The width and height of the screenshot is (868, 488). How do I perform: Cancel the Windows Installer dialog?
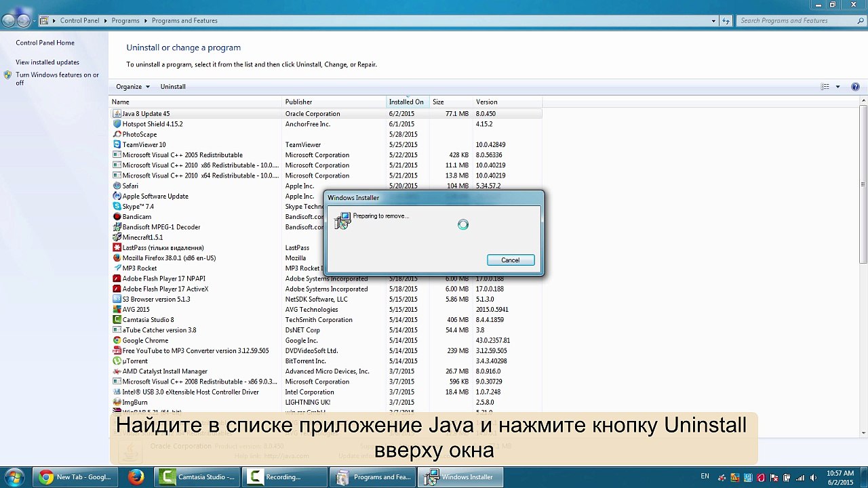click(511, 260)
